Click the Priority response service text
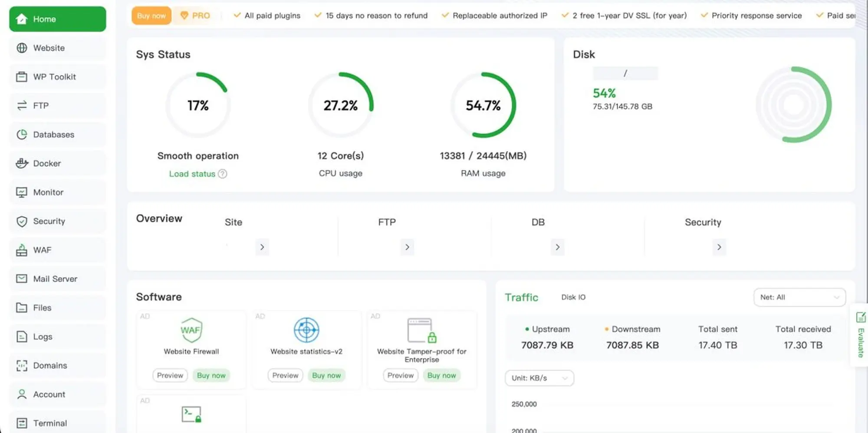This screenshot has height=433, width=868. point(756,16)
